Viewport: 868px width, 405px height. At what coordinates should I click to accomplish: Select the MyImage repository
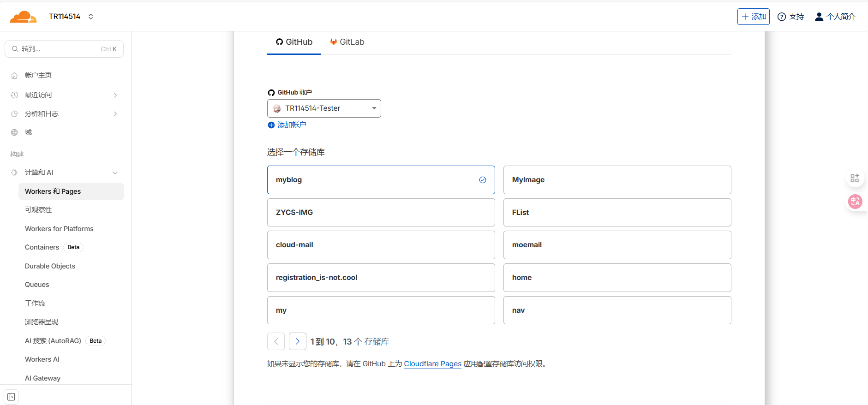click(x=617, y=180)
